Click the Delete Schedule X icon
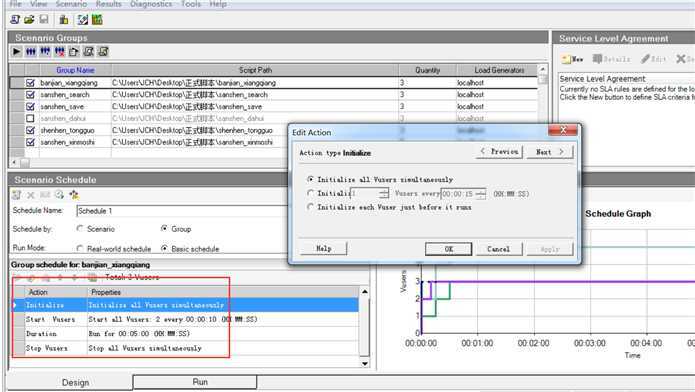The image size is (695, 392). 31,195
